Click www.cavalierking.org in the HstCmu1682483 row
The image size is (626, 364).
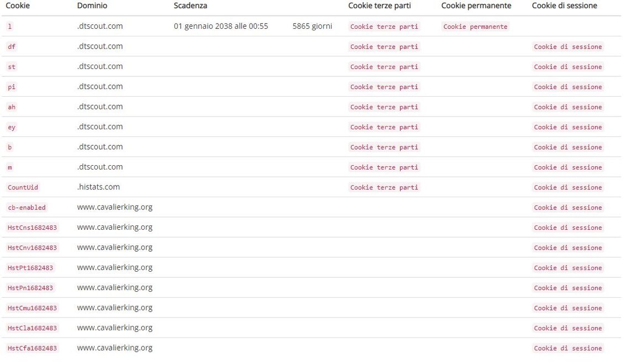(x=114, y=307)
